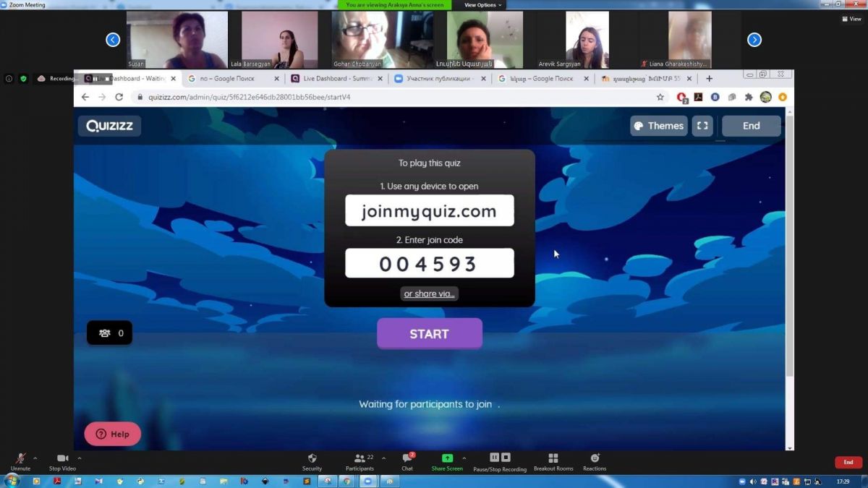Expand video options arrow beside Stop Video
Viewport: 868px width, 488px height.
click(80, 458)
